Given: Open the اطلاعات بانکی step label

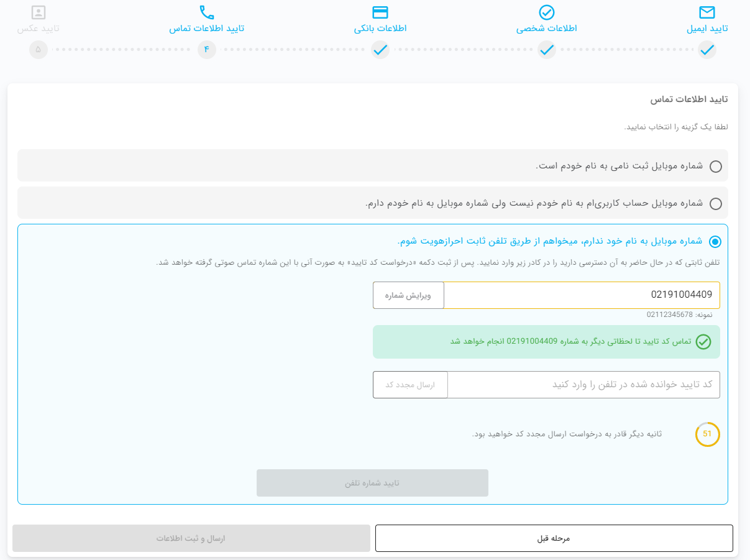Looking at the screenshot, I should (380, 29).
